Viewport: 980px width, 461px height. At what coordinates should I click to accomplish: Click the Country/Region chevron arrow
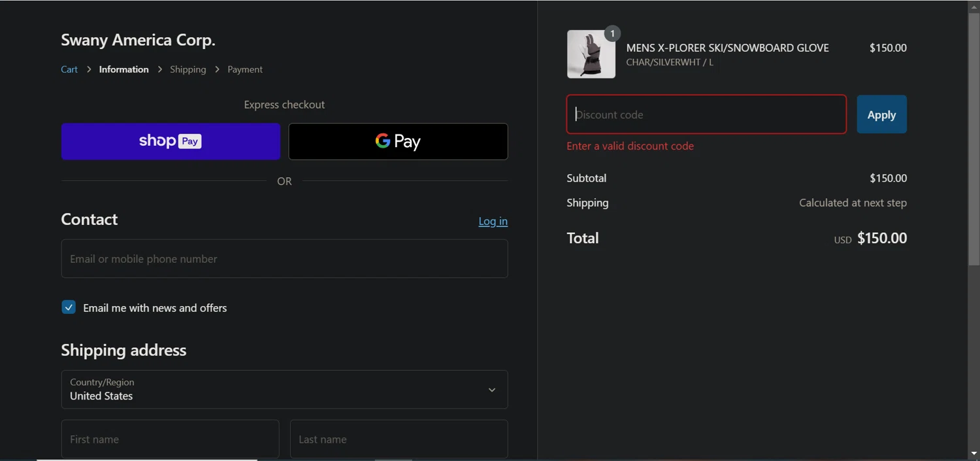click(492, 390)
